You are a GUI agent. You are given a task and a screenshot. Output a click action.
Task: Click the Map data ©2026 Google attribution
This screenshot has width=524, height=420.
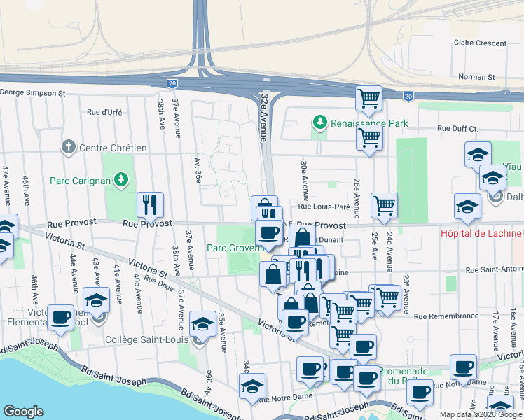481,415
